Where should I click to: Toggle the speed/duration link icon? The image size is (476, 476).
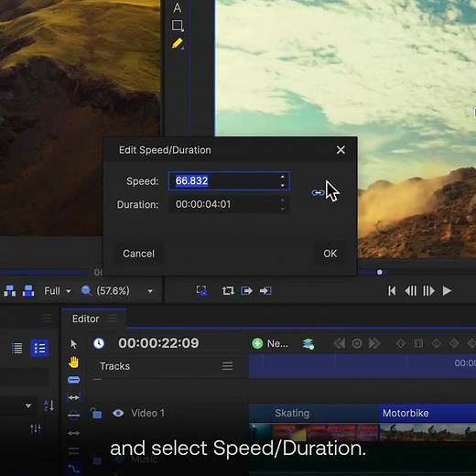point(318,193)
